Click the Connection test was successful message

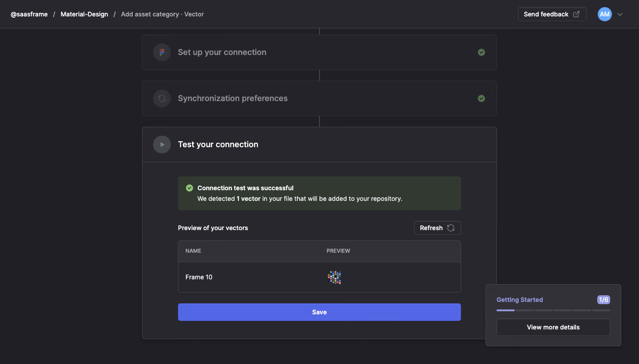245,188
